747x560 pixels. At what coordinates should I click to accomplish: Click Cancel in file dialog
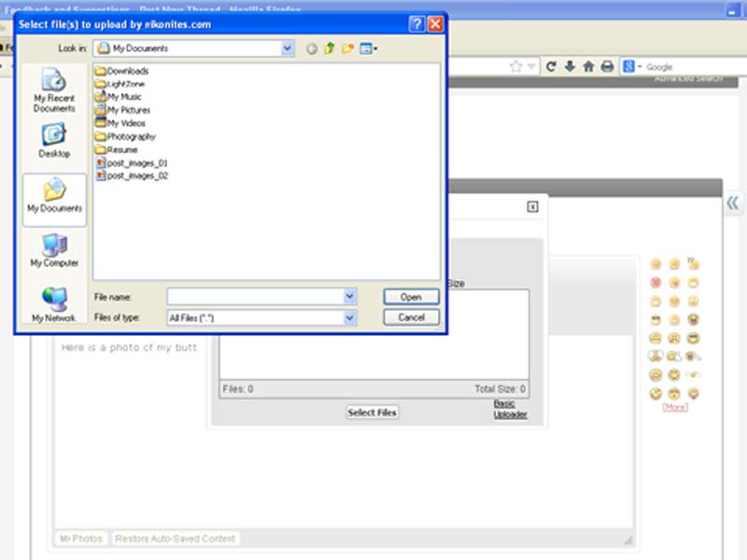pos(411,317)
